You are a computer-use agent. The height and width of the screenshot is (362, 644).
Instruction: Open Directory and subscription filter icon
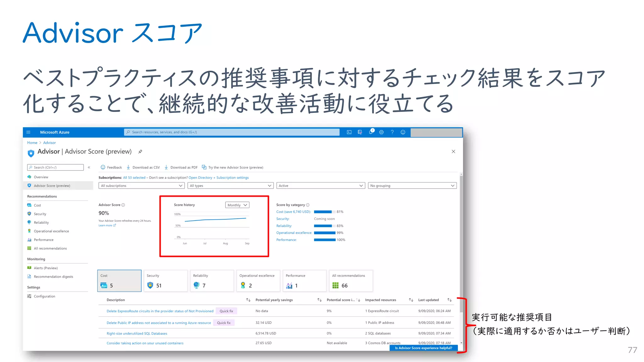pyautogui.click(x=360, y=132)
